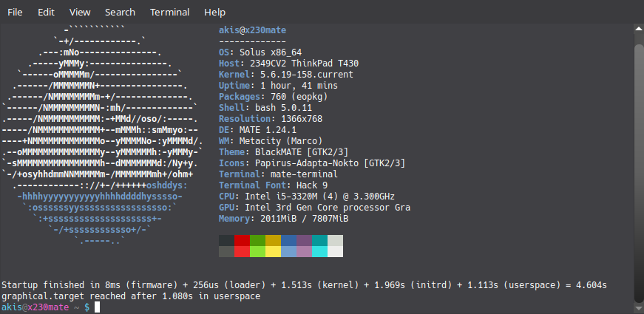The image size is (644, 314).
Task: Click the 'CPU: Intel i5-3320M' line
Action: point(307,197)
